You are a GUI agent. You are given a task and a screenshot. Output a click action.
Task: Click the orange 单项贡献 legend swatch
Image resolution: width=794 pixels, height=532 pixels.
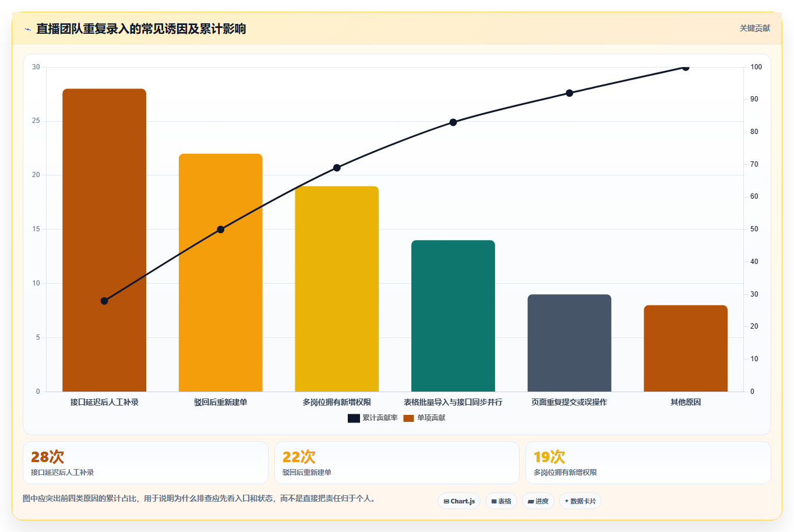pos(408,418)
